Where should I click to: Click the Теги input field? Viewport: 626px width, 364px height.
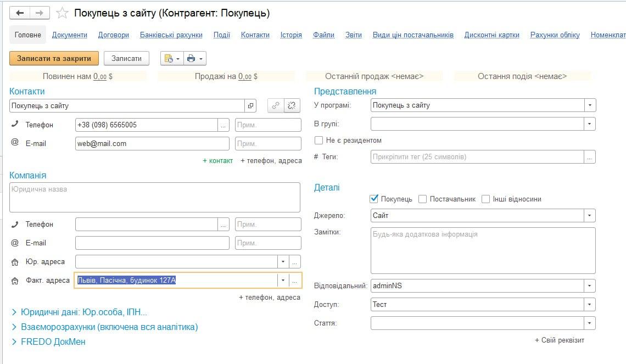pyautogui.click(x=477, y=157)
